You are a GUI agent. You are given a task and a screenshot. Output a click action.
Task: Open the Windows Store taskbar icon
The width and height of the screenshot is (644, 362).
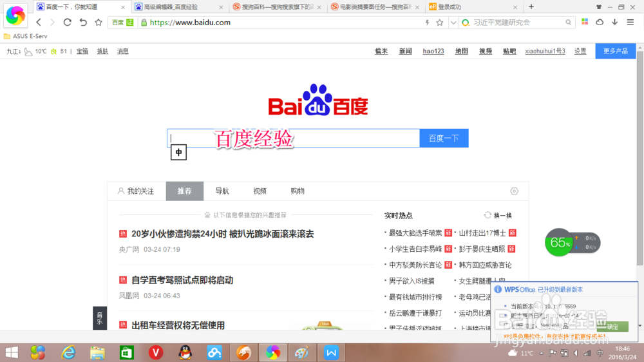126,352
